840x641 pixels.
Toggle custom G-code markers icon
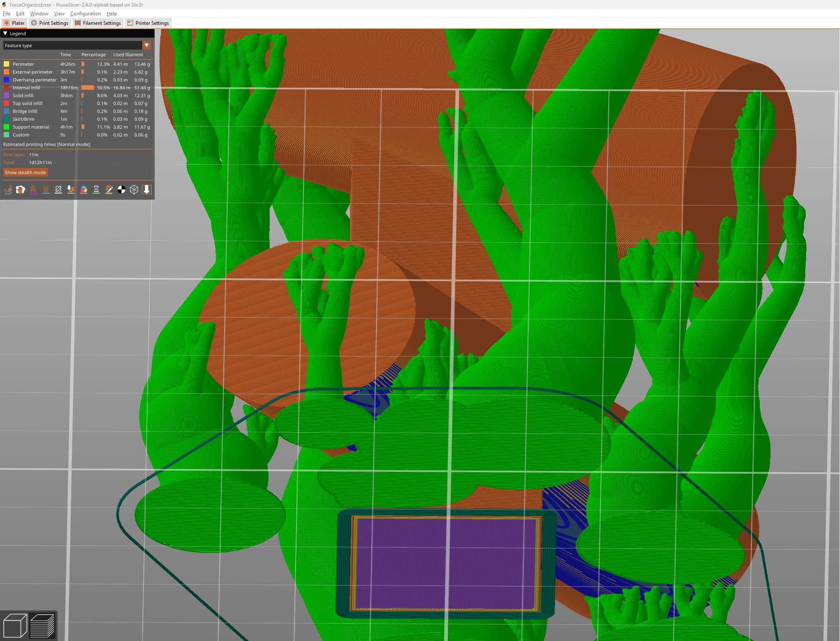coord(109,189)
